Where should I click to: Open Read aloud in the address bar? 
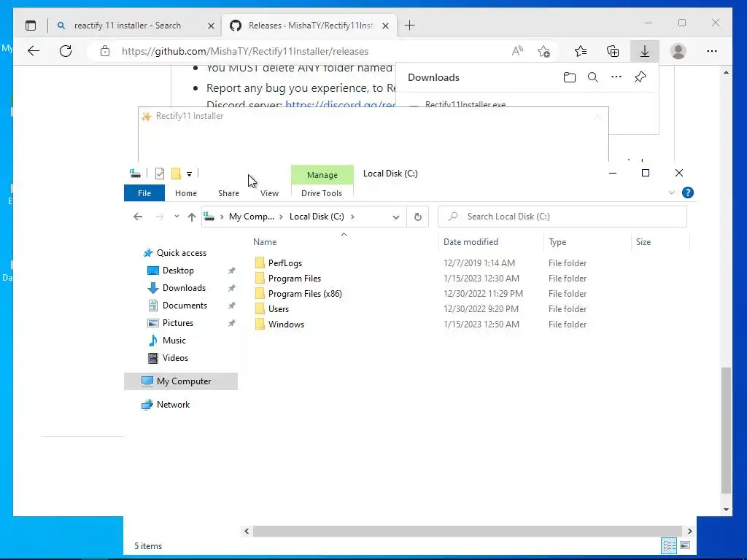pyautogui.click(x=517, y=51)
